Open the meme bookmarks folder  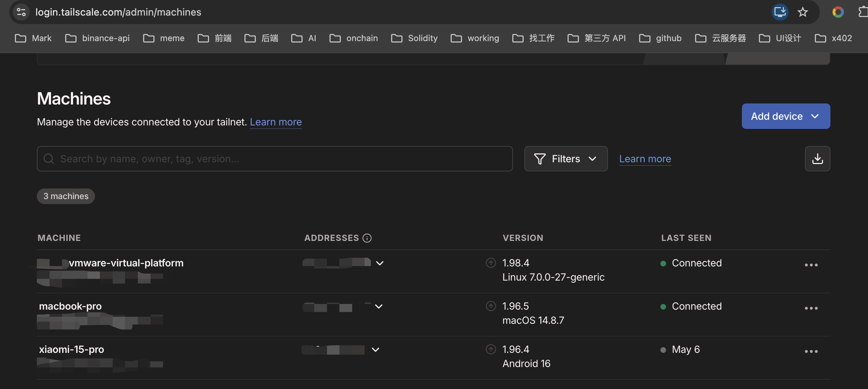(164, 38)
